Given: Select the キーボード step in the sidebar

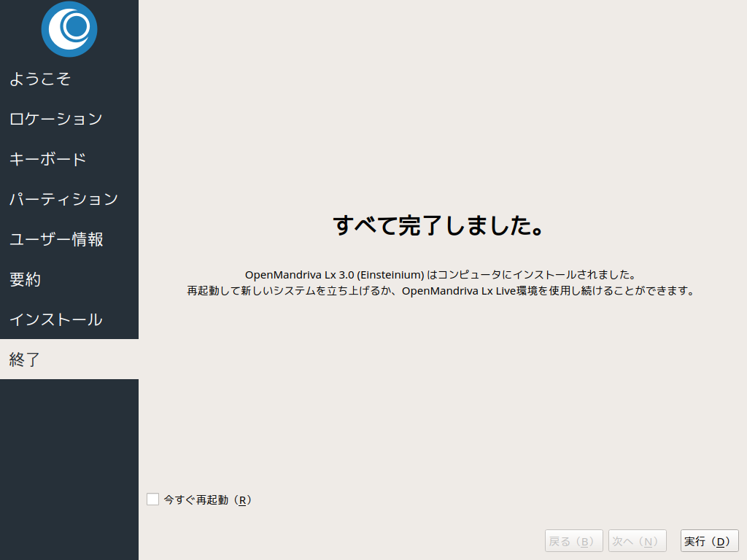Looking at the screenshot, I should [x=69, y=158].
